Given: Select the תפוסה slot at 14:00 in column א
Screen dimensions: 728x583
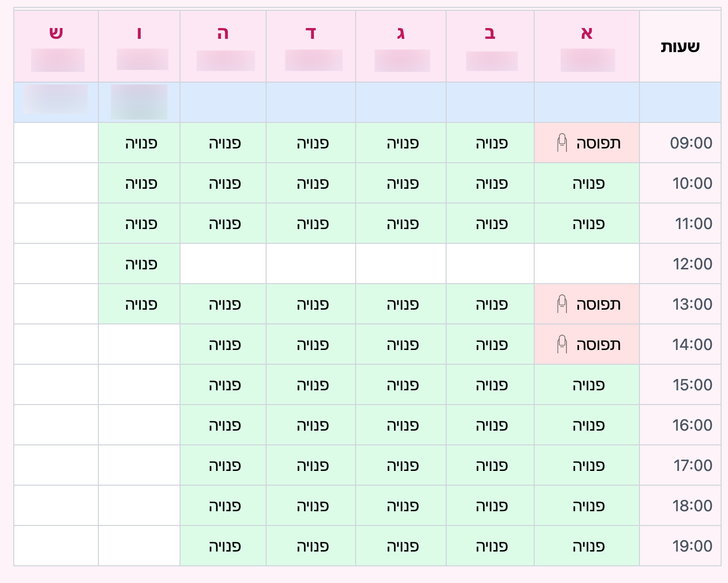Looking at the screenshot, I should tap(587, 344).
